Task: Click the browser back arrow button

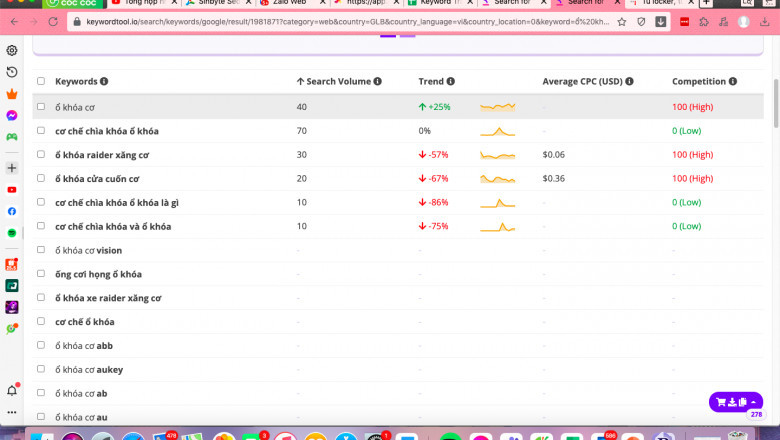Action: 13,21
